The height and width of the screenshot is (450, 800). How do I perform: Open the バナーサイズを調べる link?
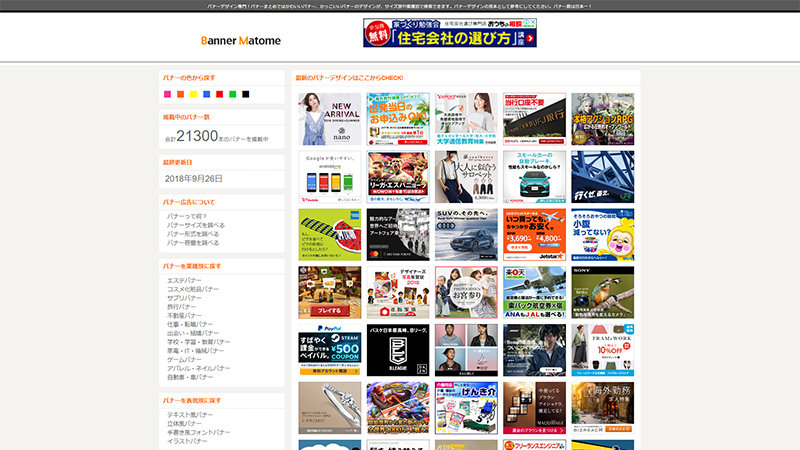pos(195,225)
